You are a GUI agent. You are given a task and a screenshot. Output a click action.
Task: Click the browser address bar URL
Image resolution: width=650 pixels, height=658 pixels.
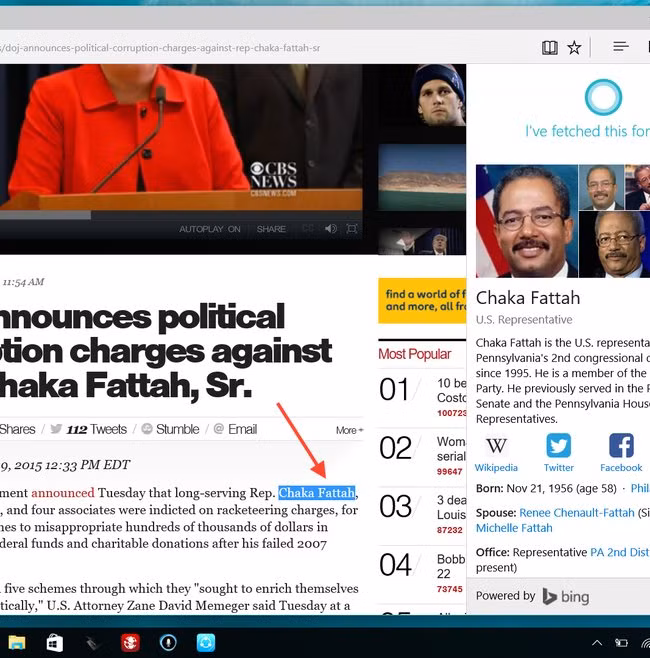click(x=160, y=47)
